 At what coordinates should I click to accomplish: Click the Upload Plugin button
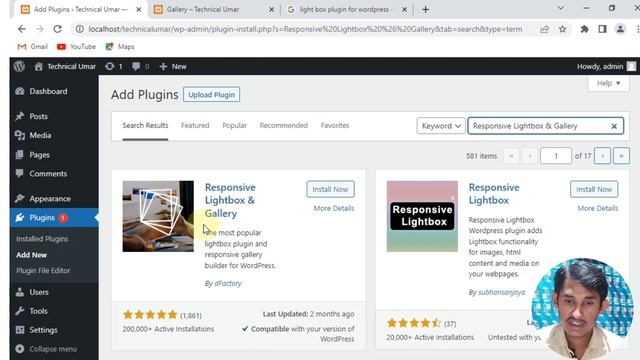pos(211,95)
